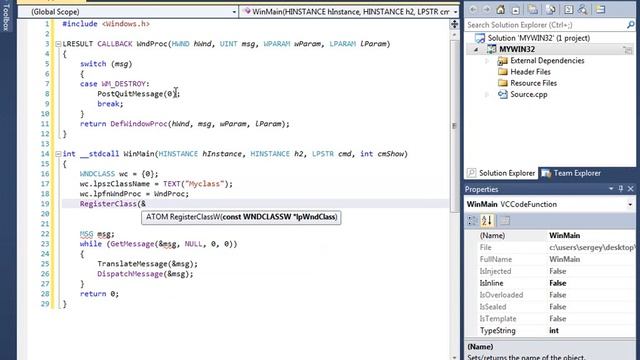640x360 pixels.
Task: Click PostQuitMessage(0) in the code
Action: coord(136,94)
